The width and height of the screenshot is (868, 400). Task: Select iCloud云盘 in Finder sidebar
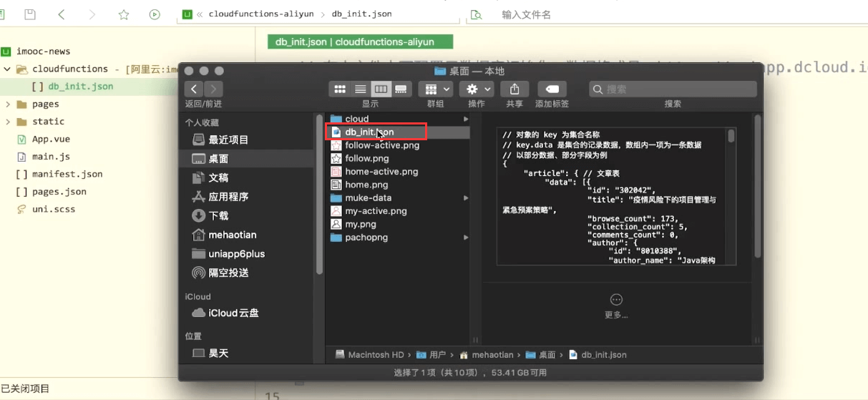[x=233, y=313]
